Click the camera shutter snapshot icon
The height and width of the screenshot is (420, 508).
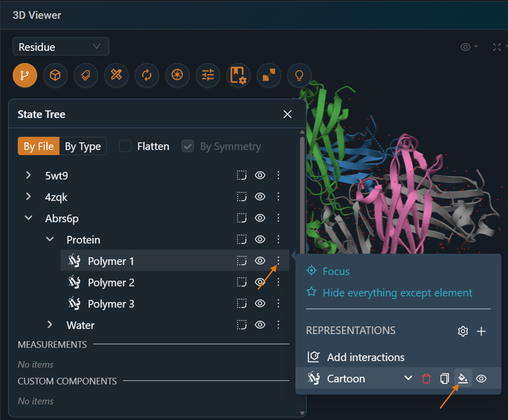177,75
